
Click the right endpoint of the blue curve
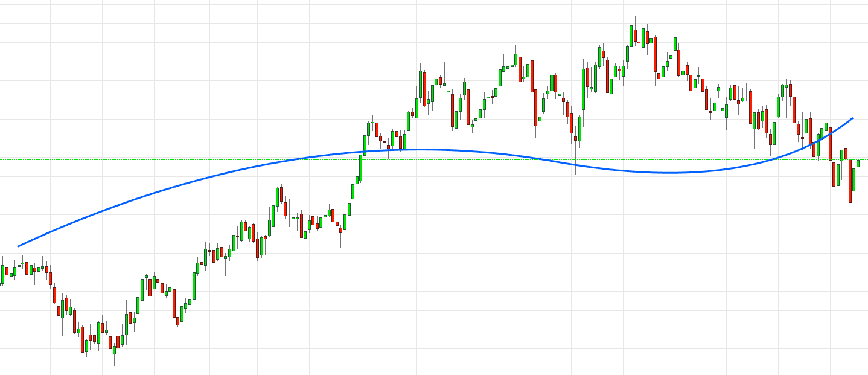click(852, 118)
